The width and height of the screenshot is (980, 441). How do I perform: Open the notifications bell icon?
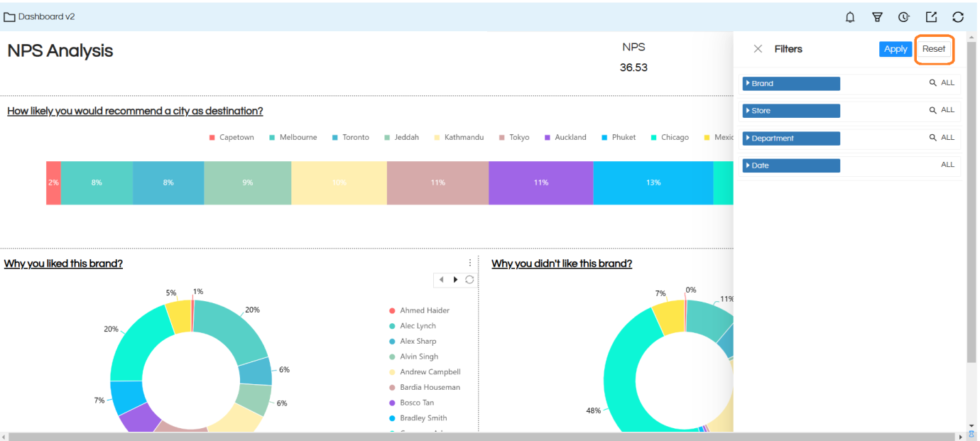(850, 17)
